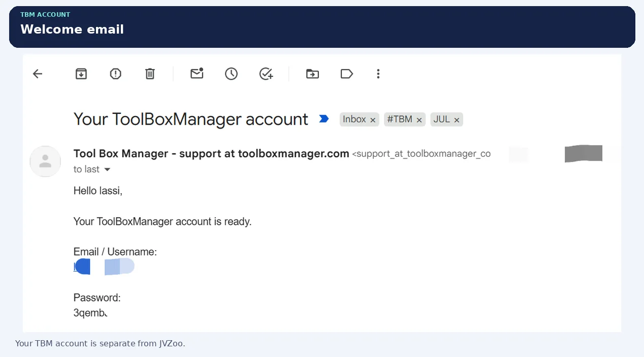
Task: Click the 'Password:' label
Action: coord(97,298)
